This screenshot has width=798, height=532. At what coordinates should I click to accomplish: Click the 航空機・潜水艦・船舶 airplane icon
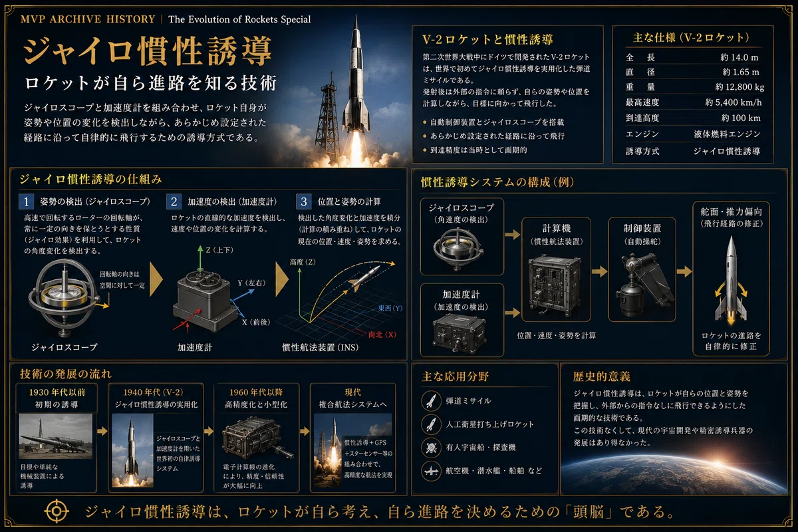430,470
